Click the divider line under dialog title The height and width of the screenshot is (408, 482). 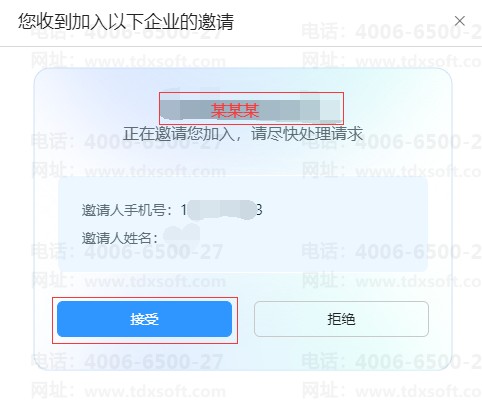point(241,47)
